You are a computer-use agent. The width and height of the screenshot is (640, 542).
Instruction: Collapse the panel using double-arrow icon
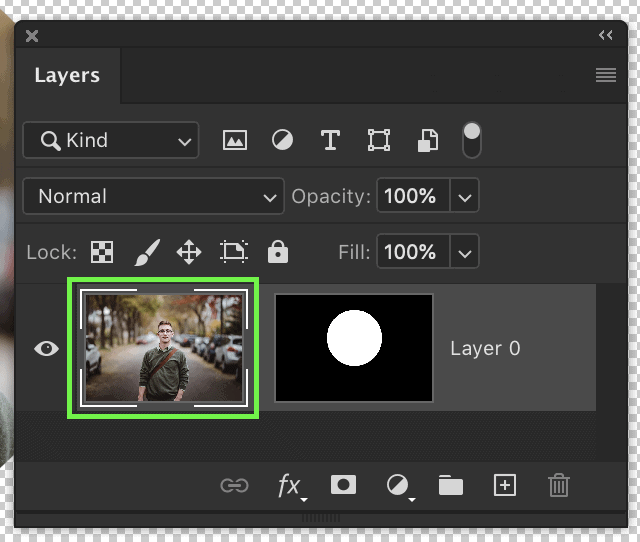(x=606, y=35)
